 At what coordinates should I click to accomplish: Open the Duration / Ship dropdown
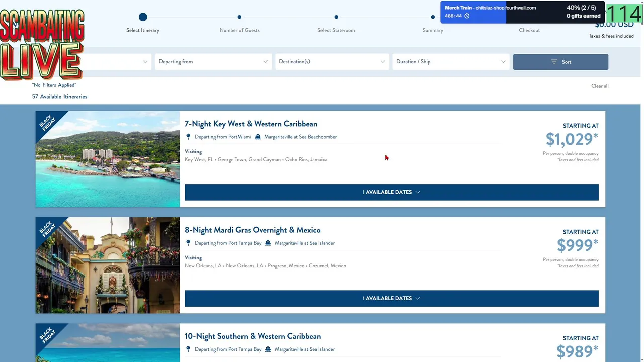pyautogui.click(x=451, y=62)
